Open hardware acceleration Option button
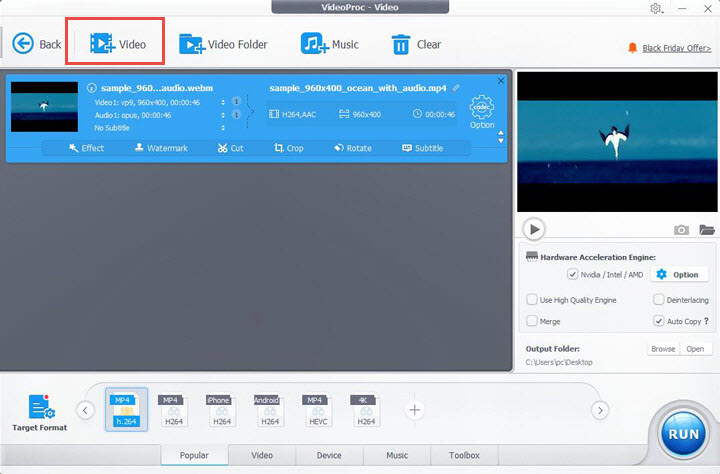This screenshot has width=720, height=474. [x=679, y=274]
